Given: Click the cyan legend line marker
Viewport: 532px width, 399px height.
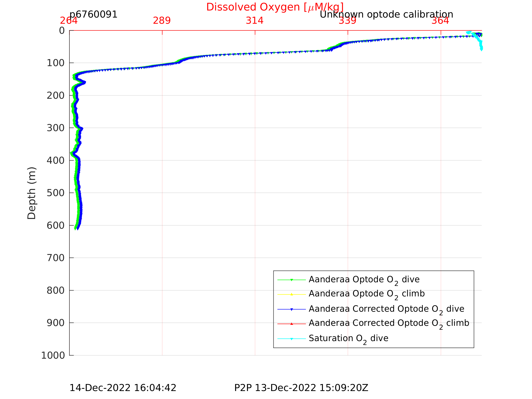Looking at the screenshot, I should (x=291, y=339).
